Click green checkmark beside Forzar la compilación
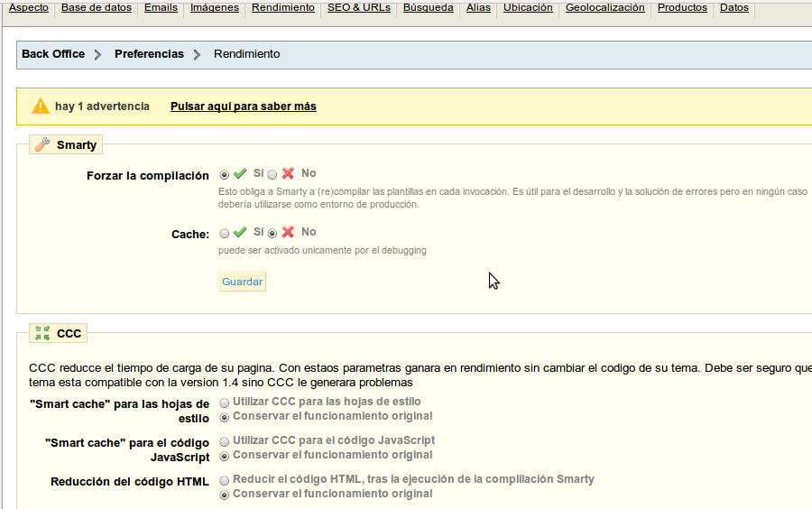 click(240, 173)
